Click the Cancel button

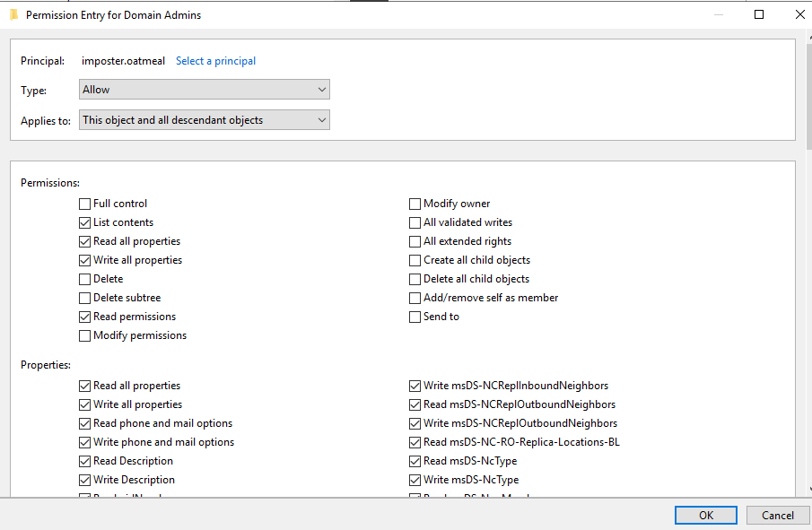777,515
